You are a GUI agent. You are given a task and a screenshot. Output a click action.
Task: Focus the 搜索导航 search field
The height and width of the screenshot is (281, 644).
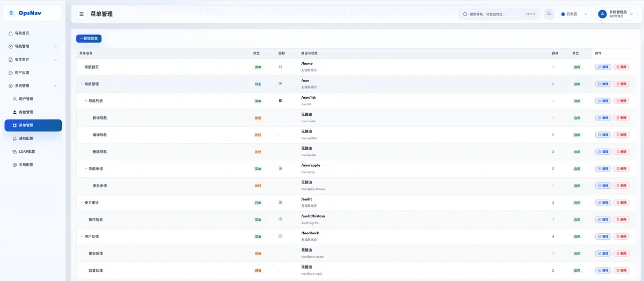click(499, 14)
